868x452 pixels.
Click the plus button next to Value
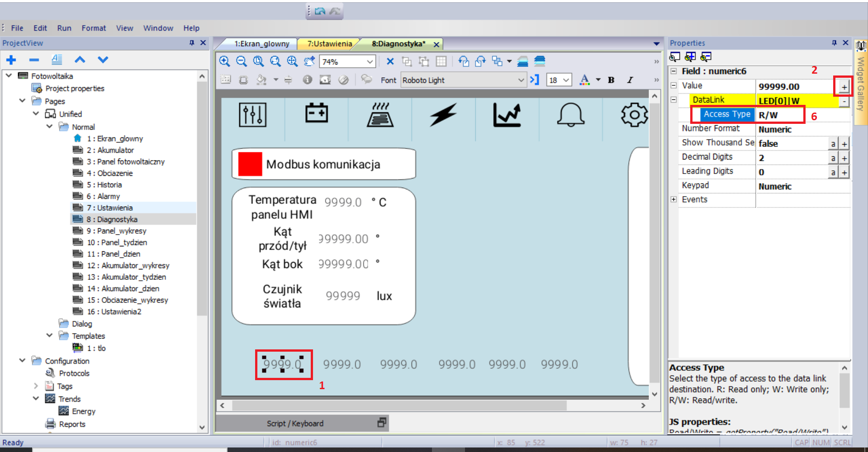tap(844, 86)
